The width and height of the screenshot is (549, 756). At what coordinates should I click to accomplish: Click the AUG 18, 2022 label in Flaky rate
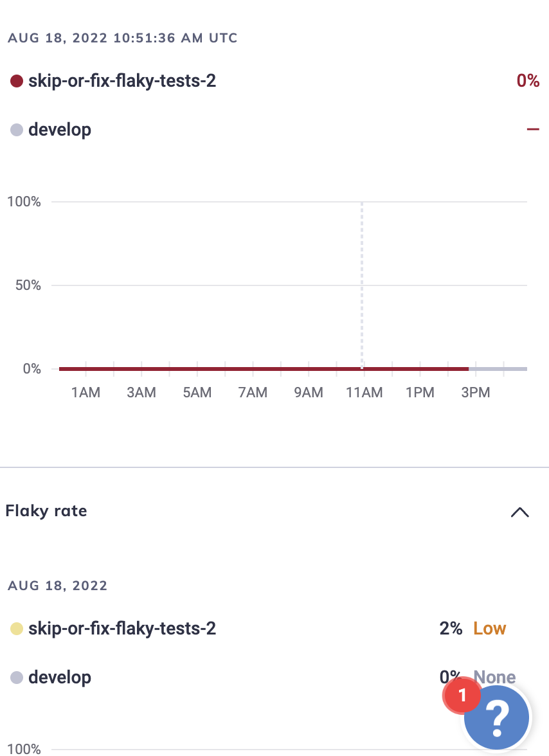click(57, 586)
